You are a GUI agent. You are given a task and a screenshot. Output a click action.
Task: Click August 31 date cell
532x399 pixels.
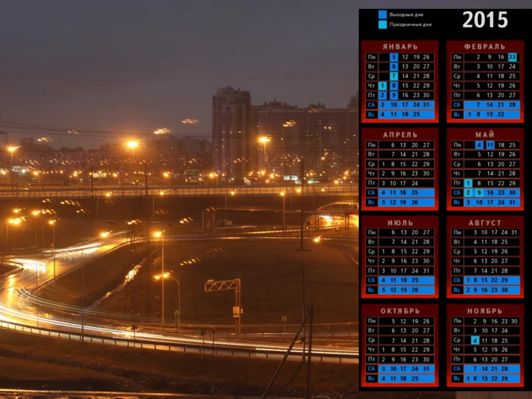pyautogui.click(x=514, y=232)
